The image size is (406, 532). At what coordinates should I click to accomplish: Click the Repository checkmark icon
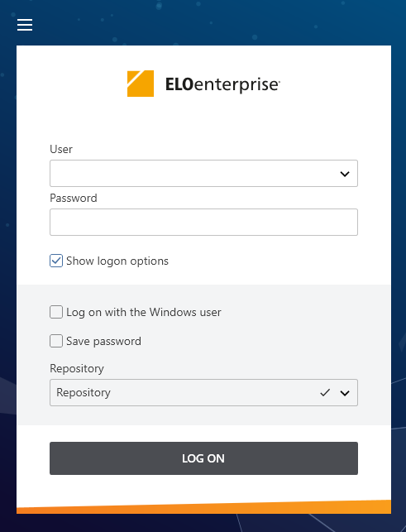pyautogui.click(x=325, y=392)
